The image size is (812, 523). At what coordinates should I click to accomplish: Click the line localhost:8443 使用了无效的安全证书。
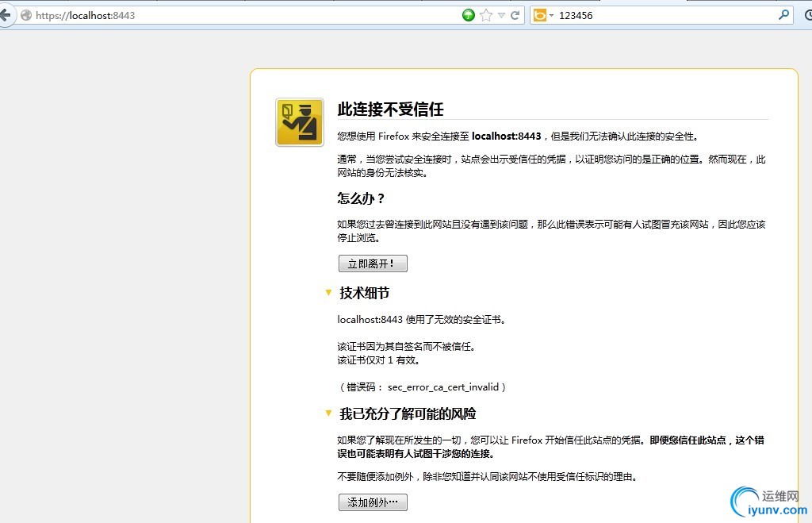pos(422,320)
